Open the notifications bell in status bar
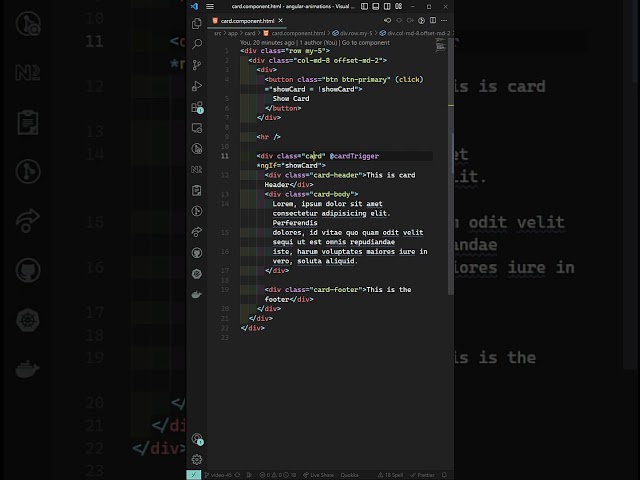640x480 pixels. (444, 475)
